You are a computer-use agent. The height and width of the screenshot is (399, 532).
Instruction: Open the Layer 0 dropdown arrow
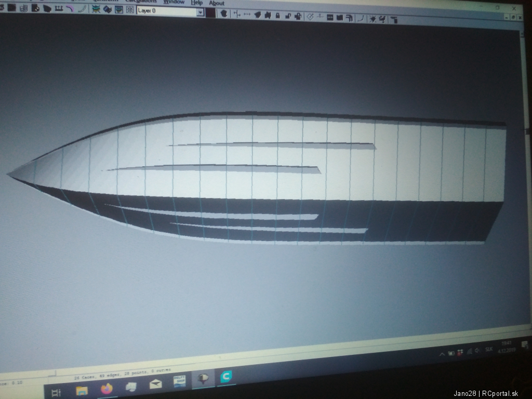coord(200,12)
